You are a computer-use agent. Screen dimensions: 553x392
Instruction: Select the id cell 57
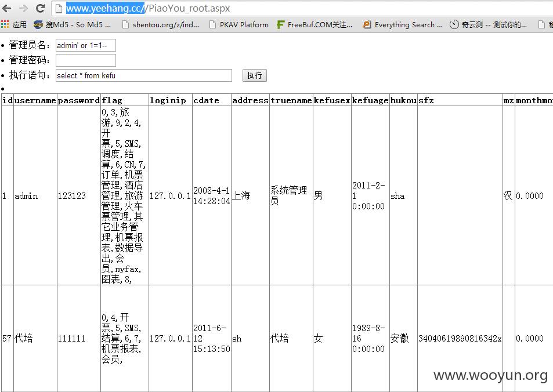click(x=8, y=339)
